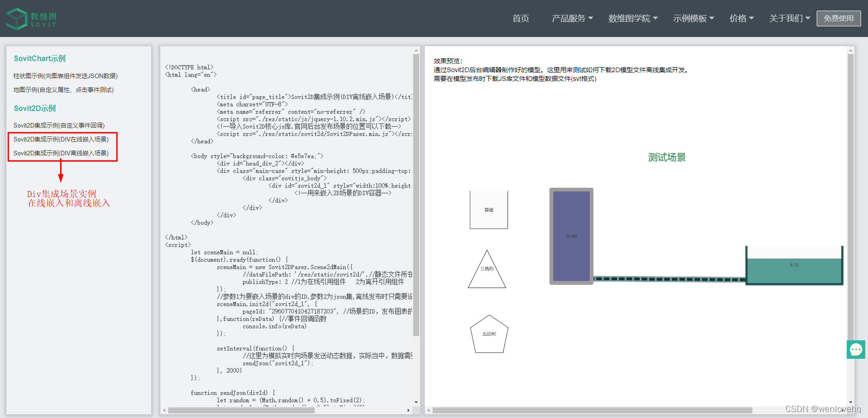Viewport: 868px width, 418px height.
Task: Click the 五边形 pentagon shape in preview
Action: pyautogui.click(x=489, y=334)
